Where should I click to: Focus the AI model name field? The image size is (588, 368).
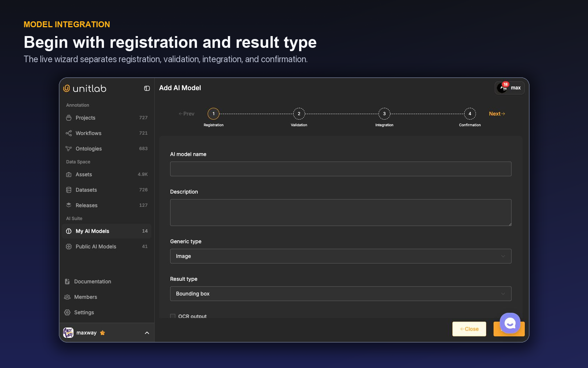point(341,169)
